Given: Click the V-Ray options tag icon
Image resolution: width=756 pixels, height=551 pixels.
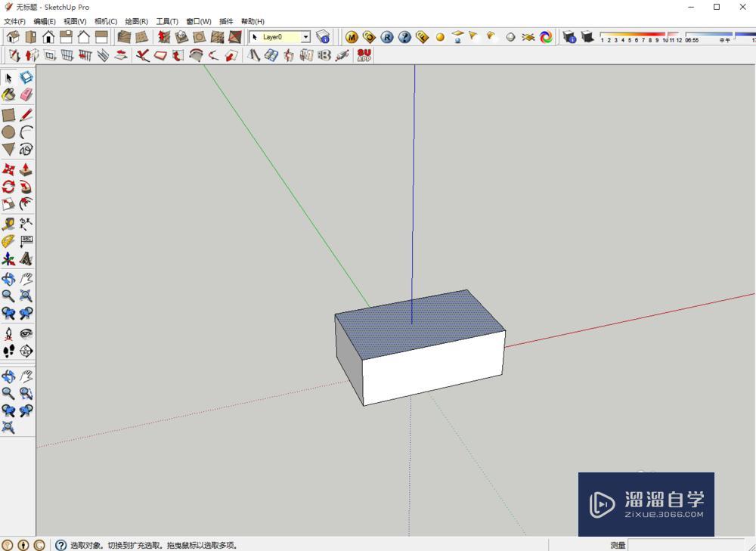Looking at the screenshot, I should (370, 37).
